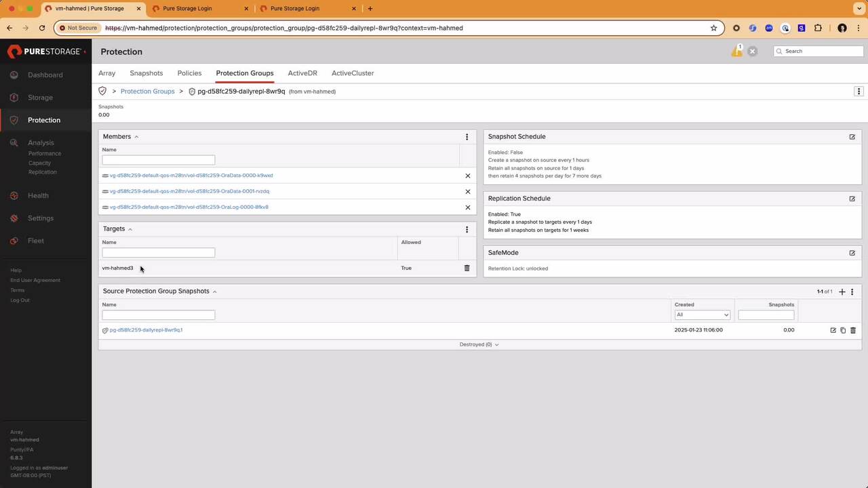
Task: Click the edit icon for Snapshot Schedule
Action: click(x=852, y=137)
